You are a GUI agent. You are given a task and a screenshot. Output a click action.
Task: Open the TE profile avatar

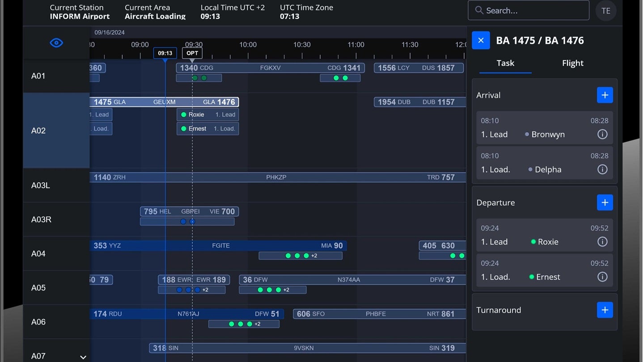click(x=606, y=11)
